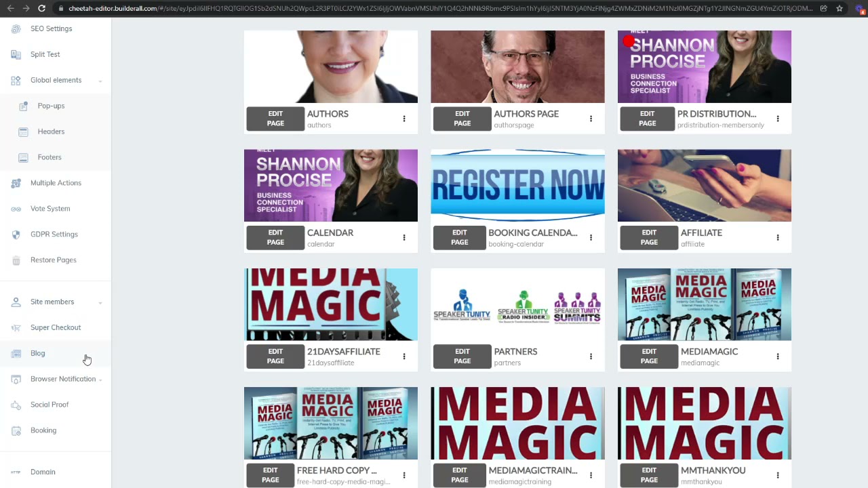Open Super Checkout menu item

coord(56,327)
